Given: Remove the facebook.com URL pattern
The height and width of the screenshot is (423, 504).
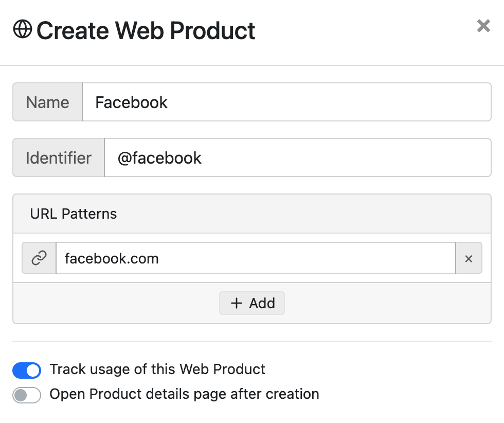Looking at the screenshot, I should point(469,258).
